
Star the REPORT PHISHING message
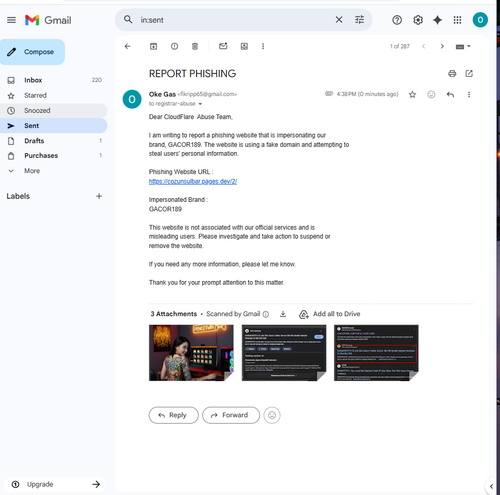pyautogui.click(x=412, y=95)
